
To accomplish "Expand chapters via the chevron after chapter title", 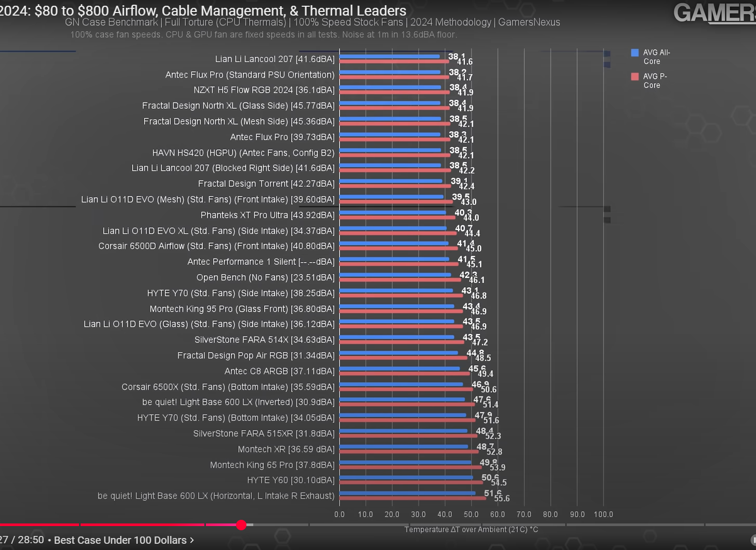I will 192,540.
